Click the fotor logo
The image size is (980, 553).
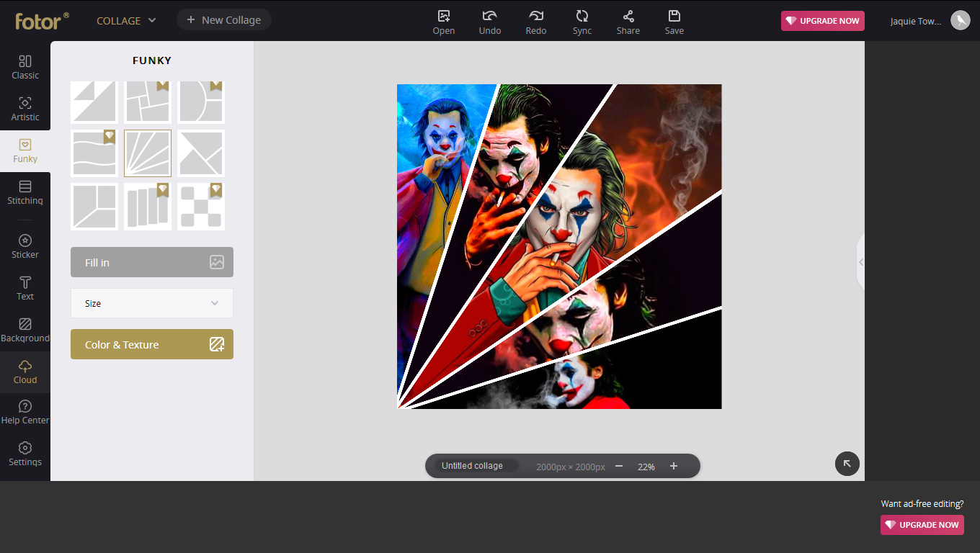click(42, 21)
